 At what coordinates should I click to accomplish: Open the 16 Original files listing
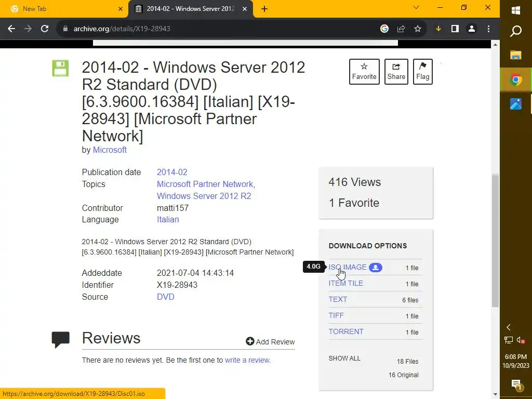pos(403,375)
